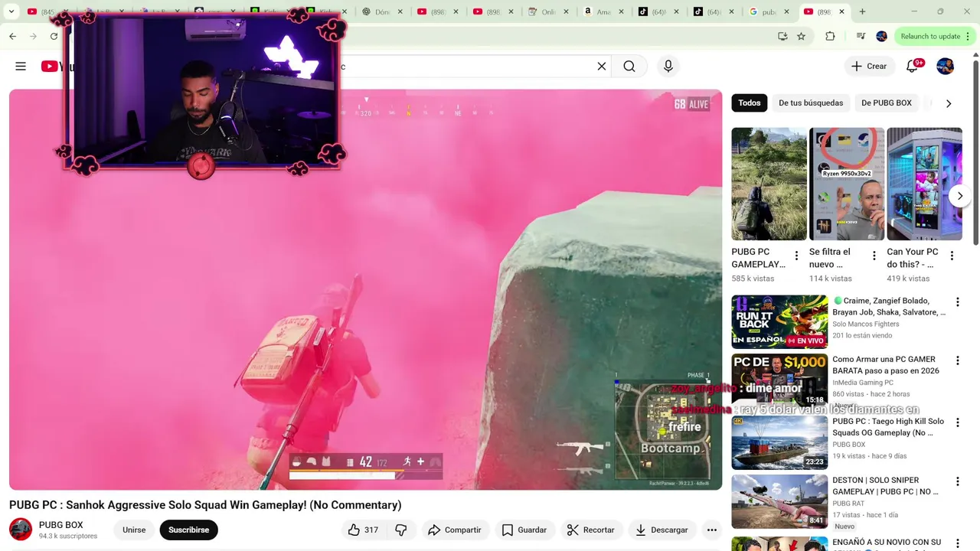Open options for PUBG PC GAMEPLAY short
This screenshot has width=980, height=551.
(x=796, y=256)
